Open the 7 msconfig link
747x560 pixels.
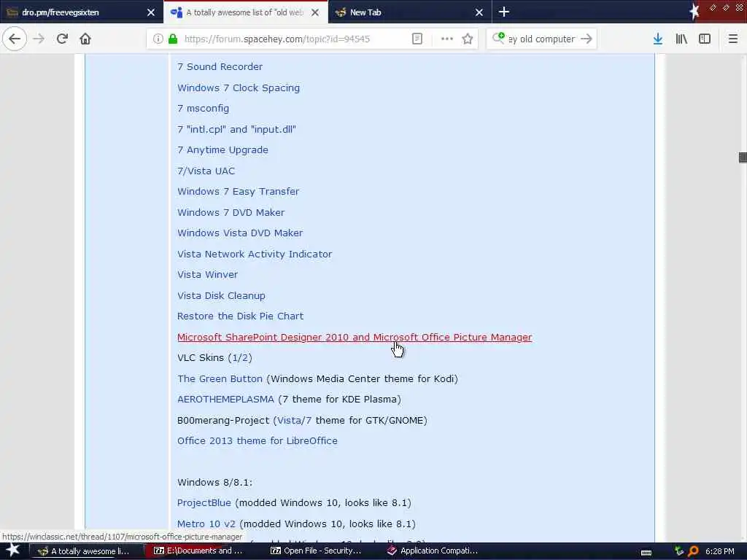pyautogui.click(x=203, y=109)
